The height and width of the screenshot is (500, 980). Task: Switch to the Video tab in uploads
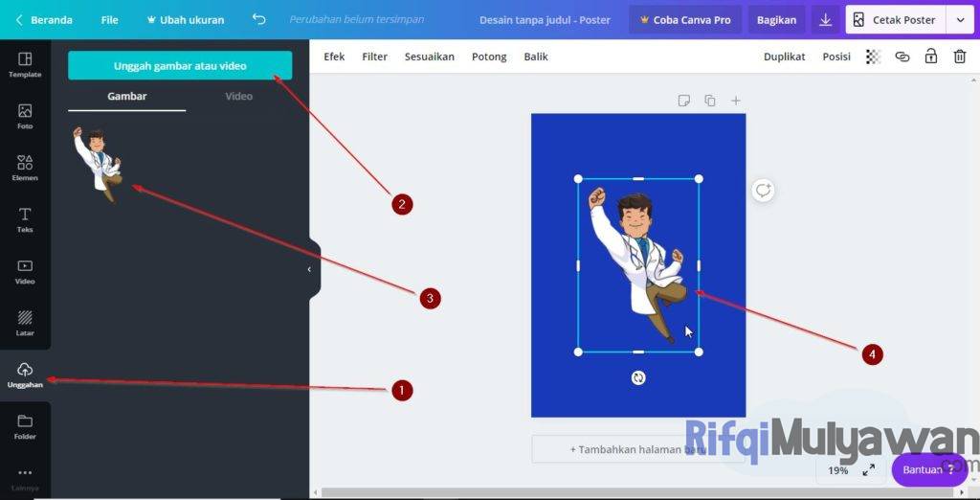(238, 97)
